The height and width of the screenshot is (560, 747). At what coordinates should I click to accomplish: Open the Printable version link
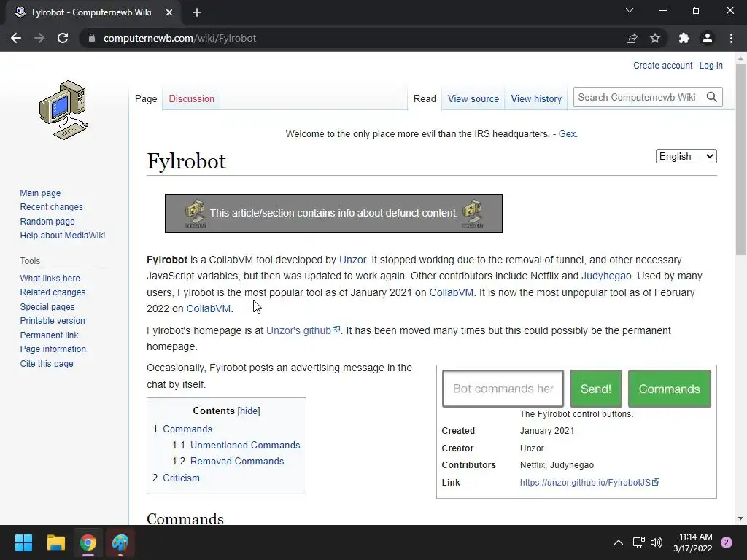53,321
